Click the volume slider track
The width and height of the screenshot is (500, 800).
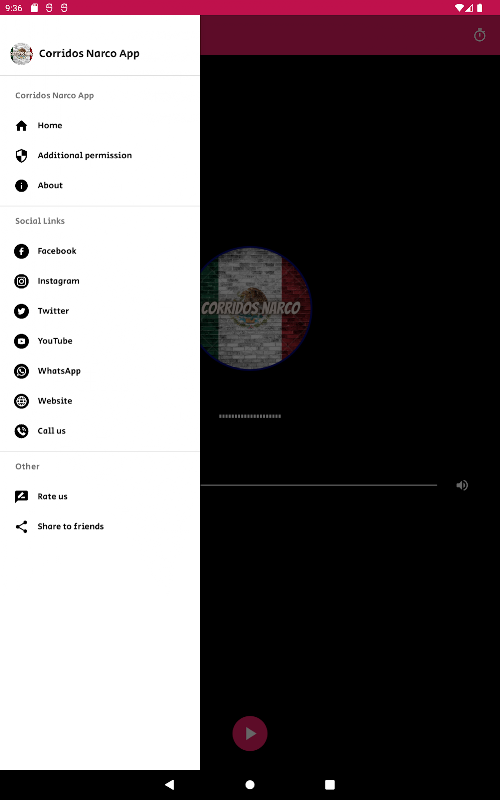[x=319, y=485]
